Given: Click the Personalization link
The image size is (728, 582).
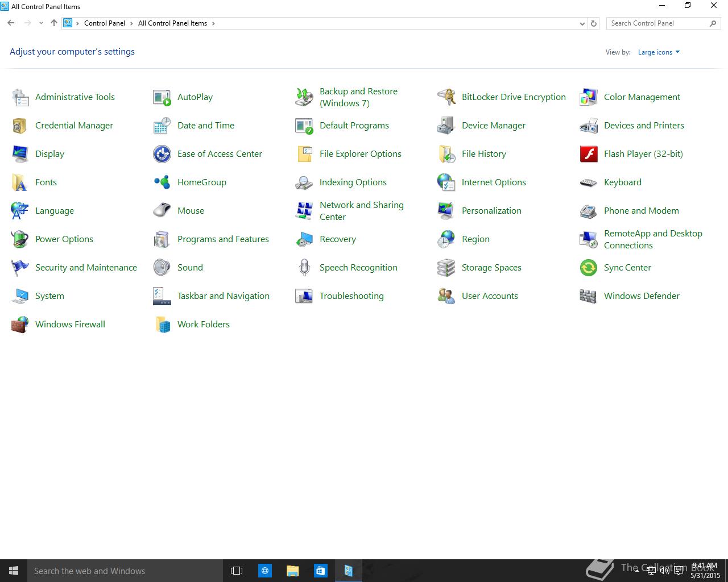Looking at the screenshot, I should (x=491, y=211).
